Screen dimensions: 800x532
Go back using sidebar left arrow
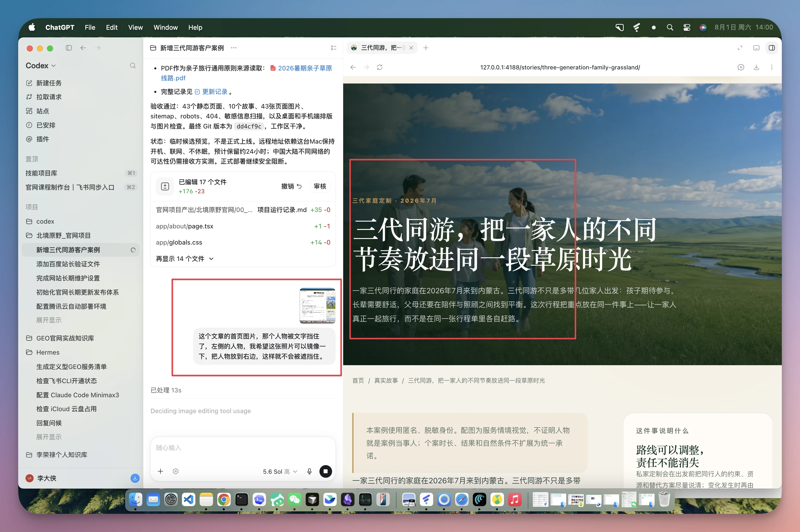click(83, 48)
